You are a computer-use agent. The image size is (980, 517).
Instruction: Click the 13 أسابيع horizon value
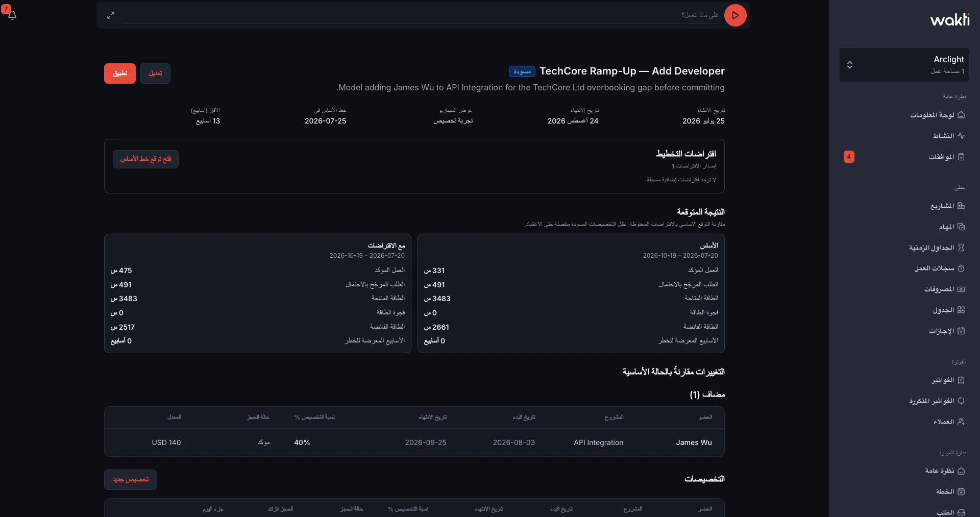point(208,121)
